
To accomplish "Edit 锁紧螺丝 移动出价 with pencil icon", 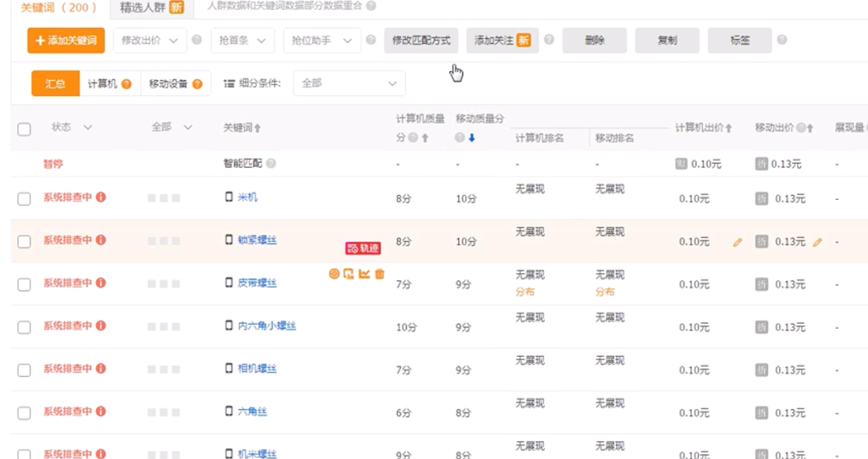I will point(817,243).
